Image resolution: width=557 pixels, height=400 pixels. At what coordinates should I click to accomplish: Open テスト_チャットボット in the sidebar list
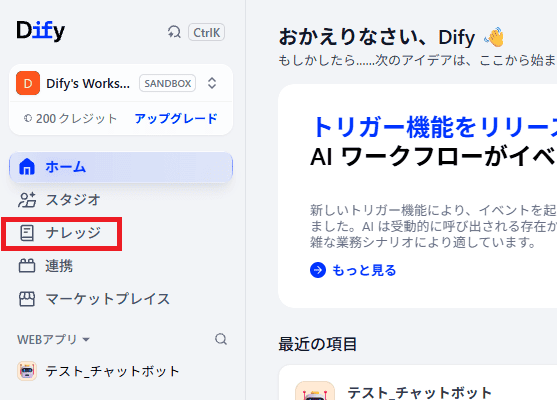point(112,372)
